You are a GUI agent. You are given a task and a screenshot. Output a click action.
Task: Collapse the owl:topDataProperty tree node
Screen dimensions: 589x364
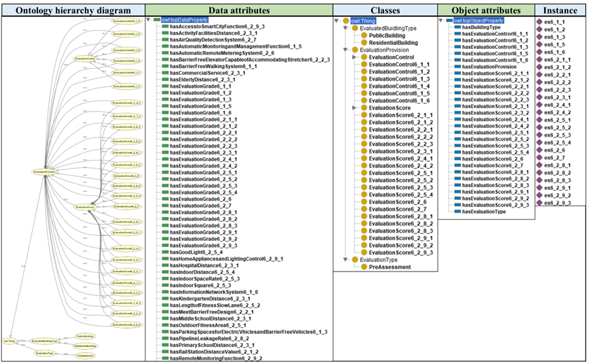pyautogui.click(x=149, y=20)
